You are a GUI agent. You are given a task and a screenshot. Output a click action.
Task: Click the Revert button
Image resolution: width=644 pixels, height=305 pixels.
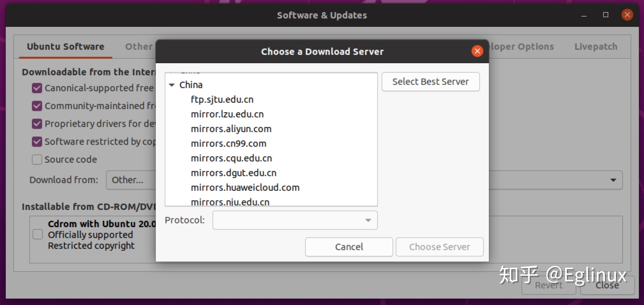(x=549, y=285)
